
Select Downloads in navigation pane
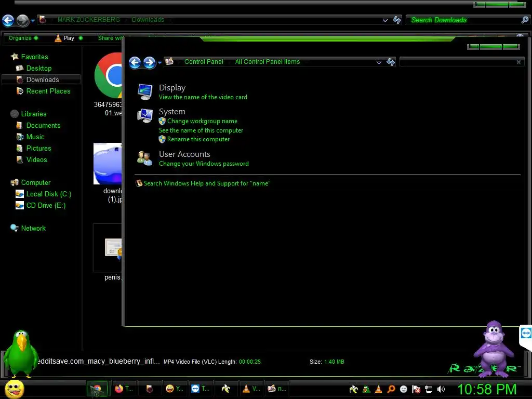(x=43, y=79)
